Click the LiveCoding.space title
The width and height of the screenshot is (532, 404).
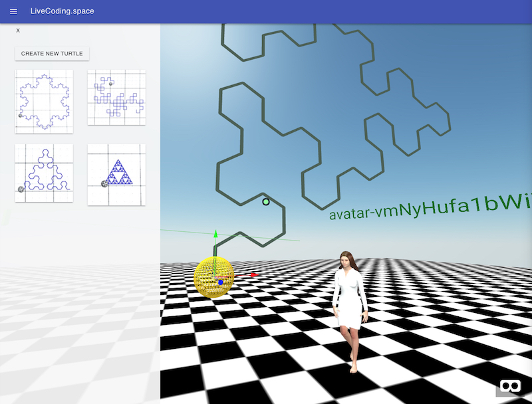(x=61, y=11)
